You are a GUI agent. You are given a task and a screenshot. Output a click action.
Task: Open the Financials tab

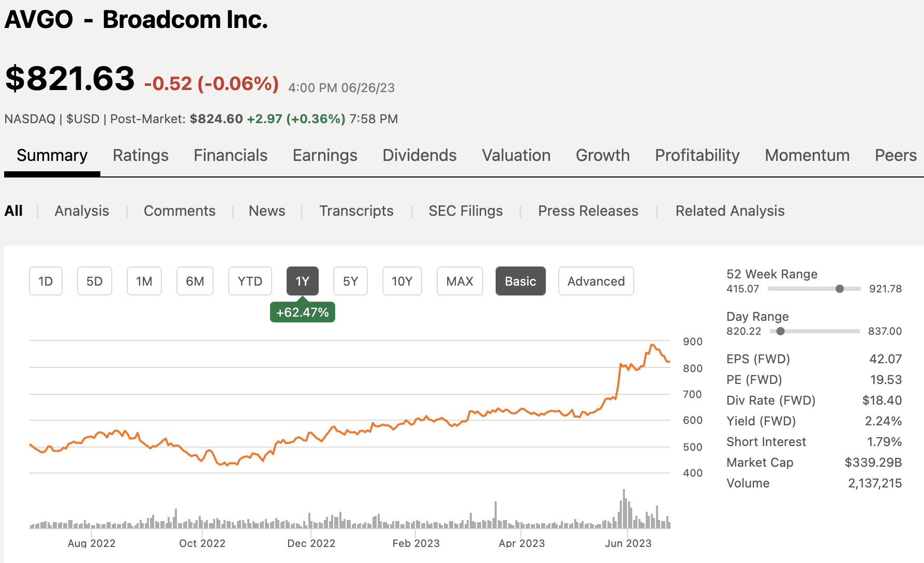pyautogui.click(x=231, y=155)
